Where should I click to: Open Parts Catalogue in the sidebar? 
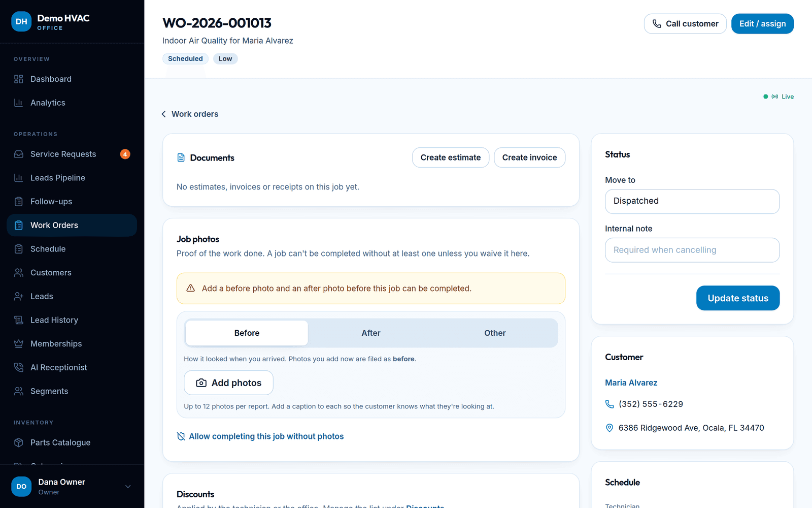(x=72, y=442)
